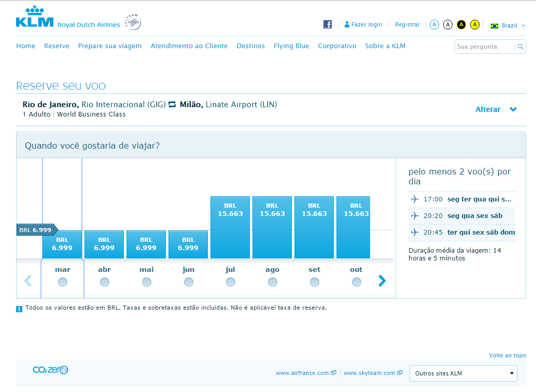This screenshot has width=536, height=392.
Task: Select the white black-outlined contrast A icon
Action: point(448,24)
